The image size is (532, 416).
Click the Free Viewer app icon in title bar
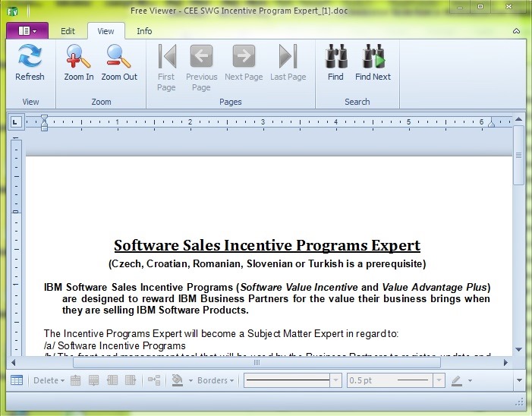(13, 12)
